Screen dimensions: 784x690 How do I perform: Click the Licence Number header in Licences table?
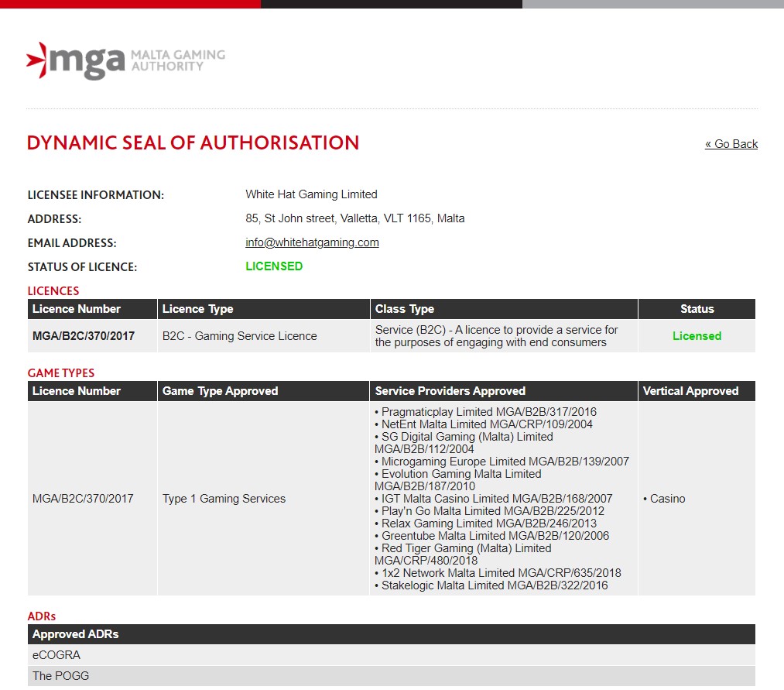click(93, 309)
